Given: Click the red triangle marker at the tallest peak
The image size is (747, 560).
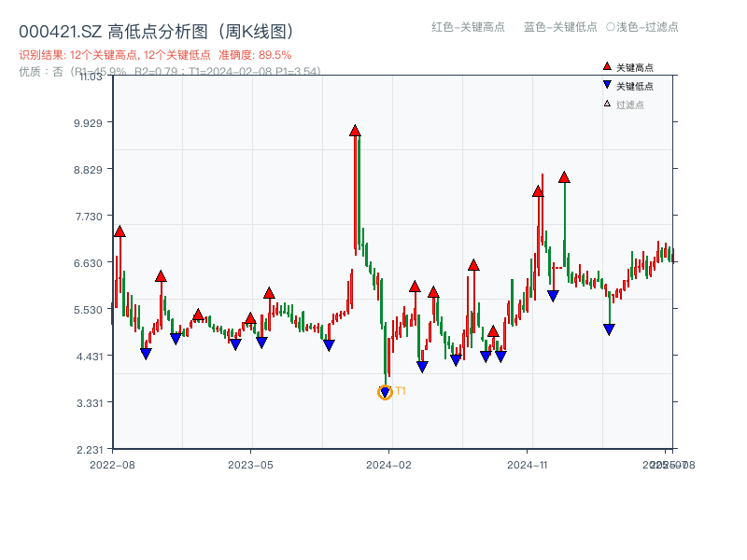Looking at the screenshot, I should pos(355,131).
